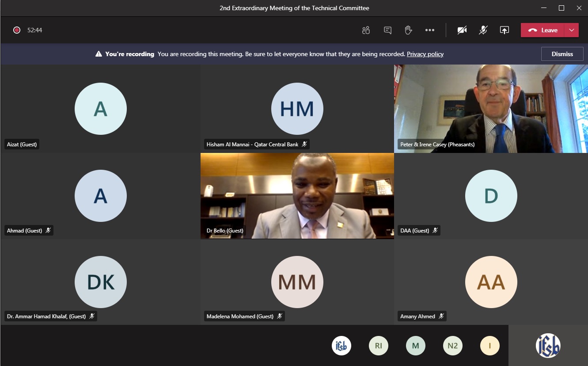This screenshot has width=588, height=366.
Task: Click the 52:44 meeting timer
Action: coord(34,30)
